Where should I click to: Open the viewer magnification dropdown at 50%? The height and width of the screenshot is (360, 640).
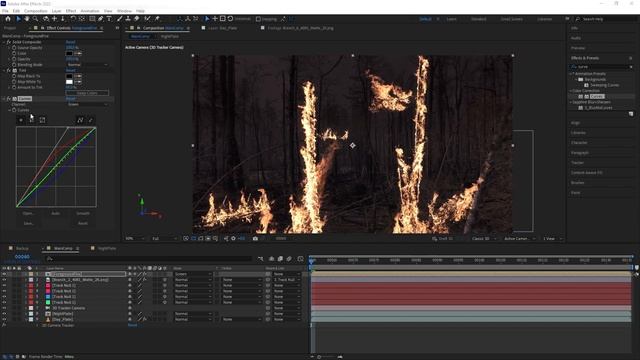(135, 238)
